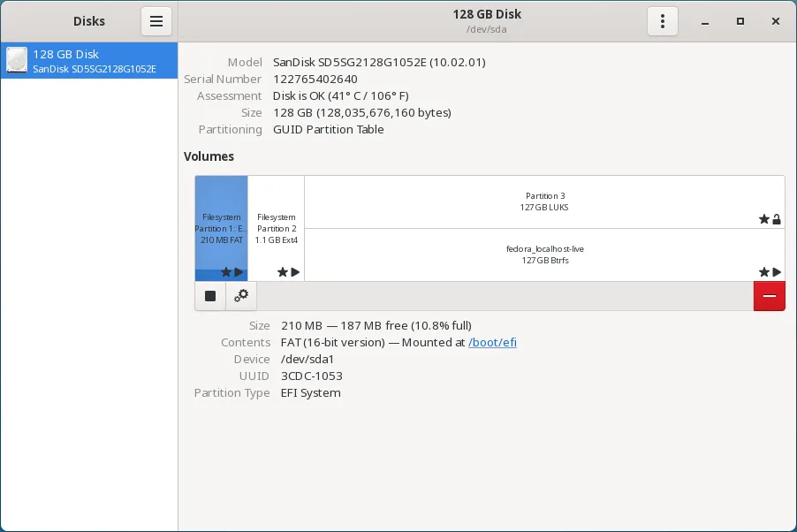This screenshot has width=797, height=532.
Task: Click the star icon on Partition 1
Action: [x=225, y=272]
